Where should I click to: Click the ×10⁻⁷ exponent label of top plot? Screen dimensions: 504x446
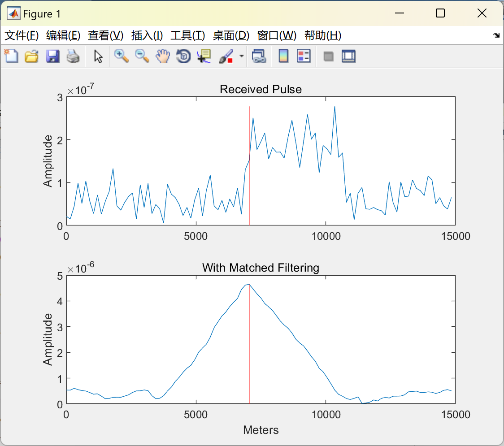81,89
